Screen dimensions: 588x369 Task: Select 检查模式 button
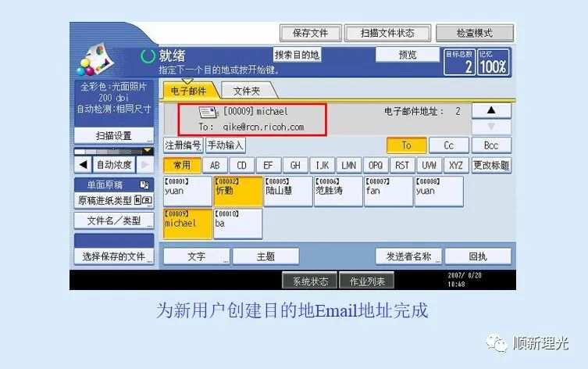474,33
